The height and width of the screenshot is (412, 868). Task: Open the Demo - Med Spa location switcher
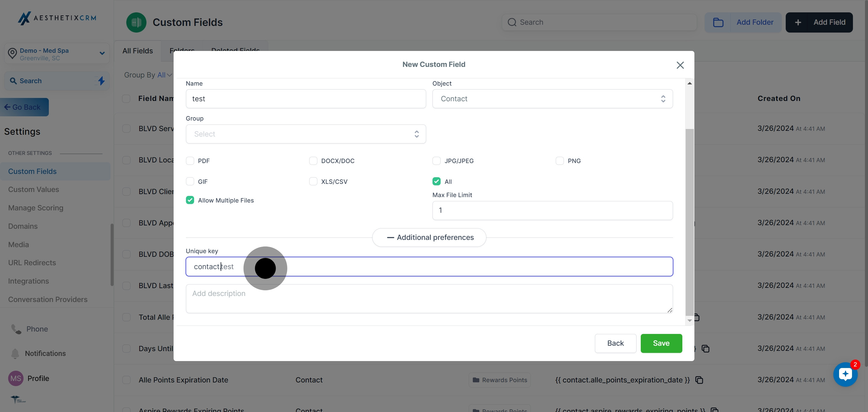[57, 54]
